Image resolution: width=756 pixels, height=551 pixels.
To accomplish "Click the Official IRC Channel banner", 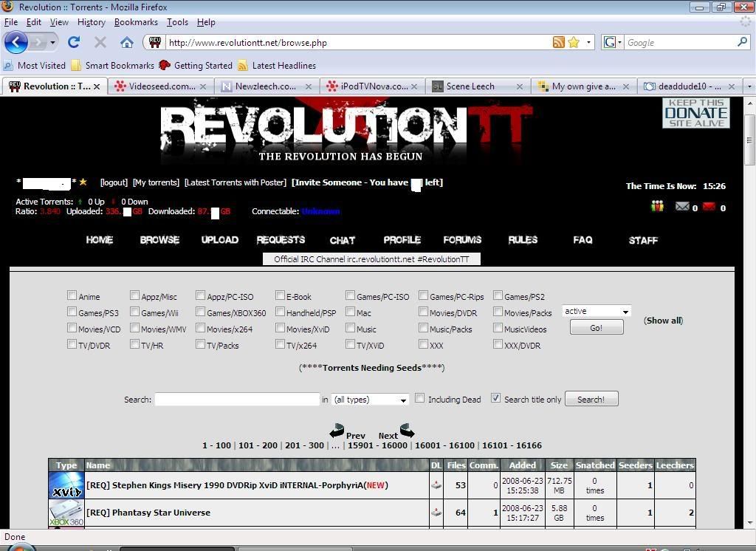I will pos(371,259).
